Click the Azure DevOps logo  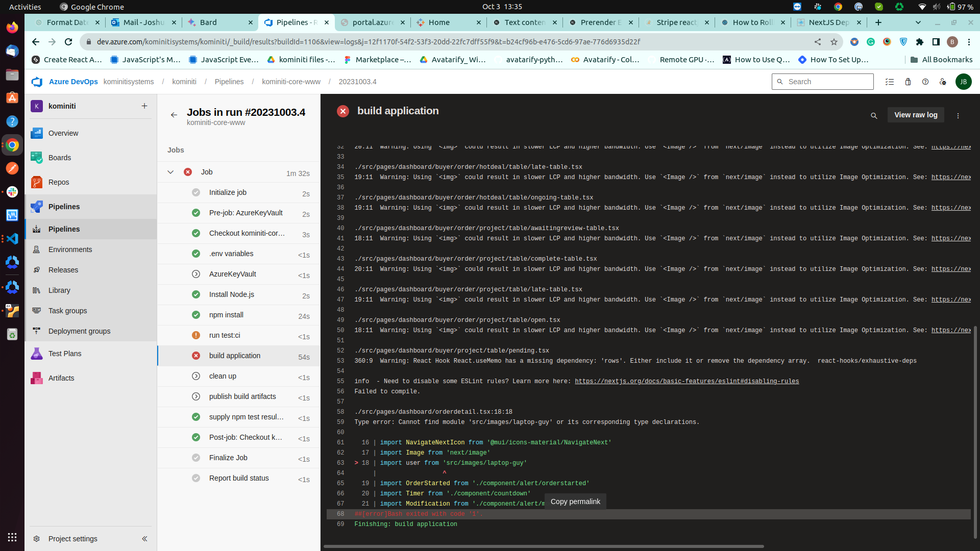click(x=37, y=82)
